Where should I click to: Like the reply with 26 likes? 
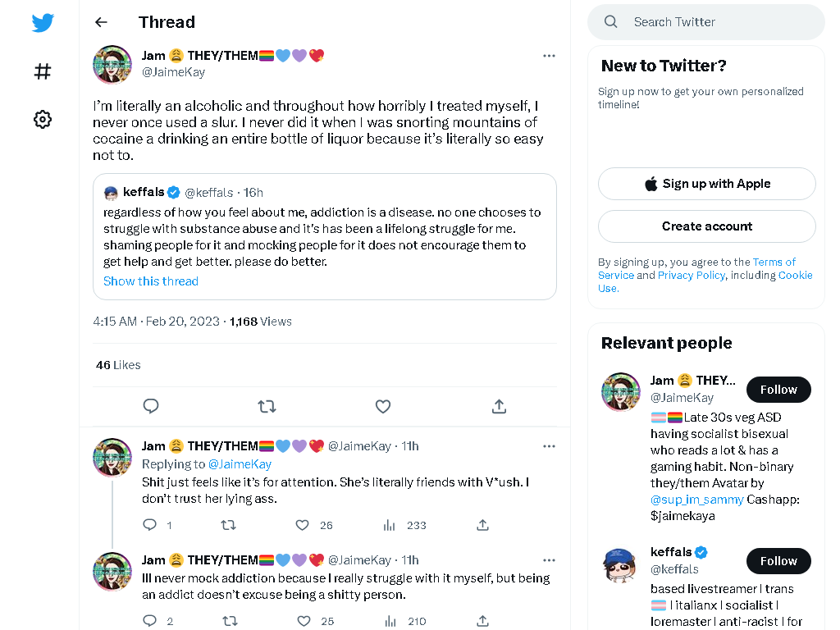pyautogui.click(x=302, y=525)
